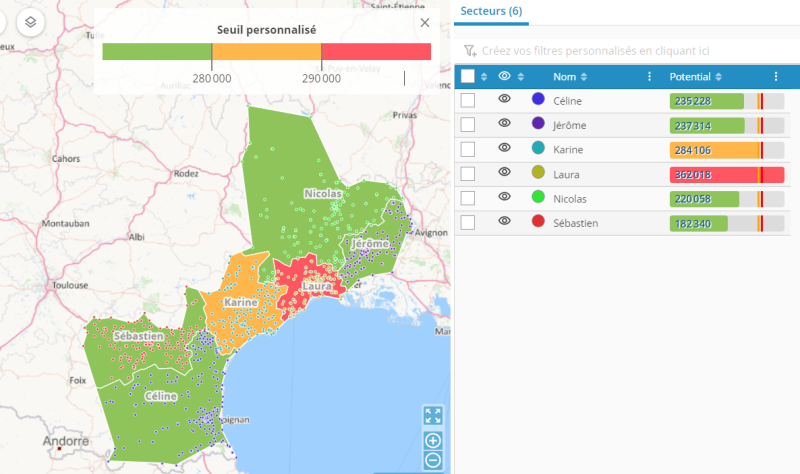Sort by the visibility column arrows

coord(520,77)
